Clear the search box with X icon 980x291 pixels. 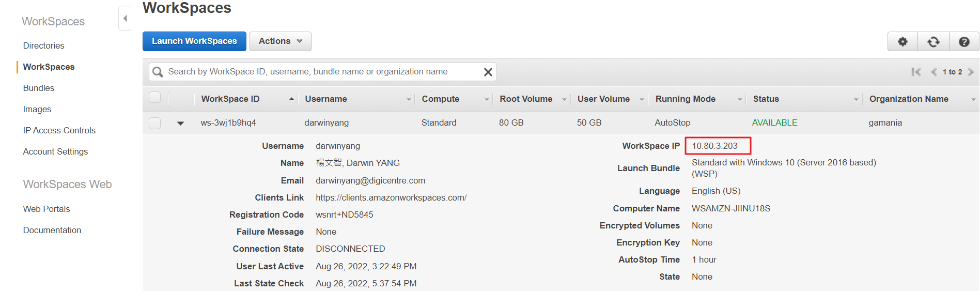pos(487,72)
